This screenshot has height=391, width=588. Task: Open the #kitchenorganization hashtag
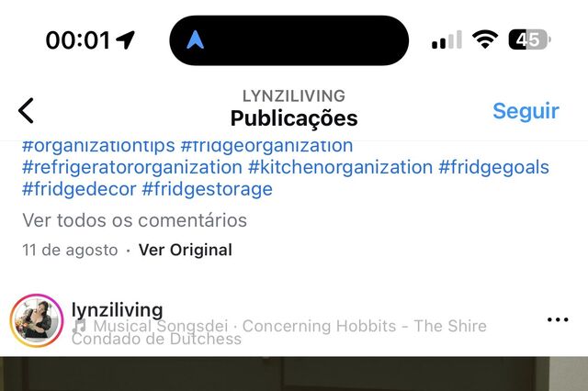[341, 167]
